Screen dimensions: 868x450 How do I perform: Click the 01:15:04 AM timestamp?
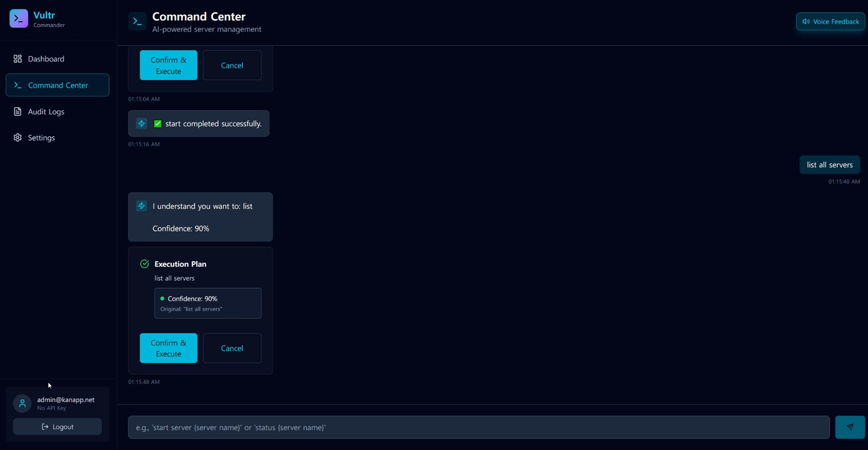144,100
